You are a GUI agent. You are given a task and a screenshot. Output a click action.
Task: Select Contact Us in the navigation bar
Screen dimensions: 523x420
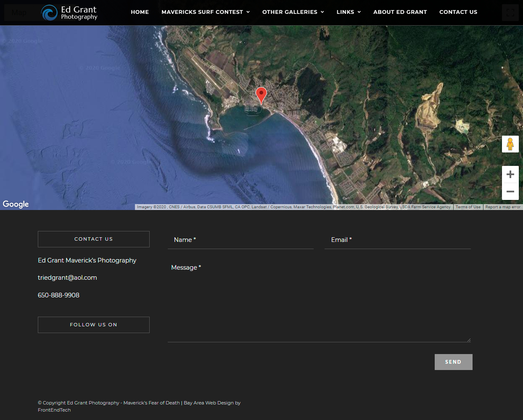458,12
